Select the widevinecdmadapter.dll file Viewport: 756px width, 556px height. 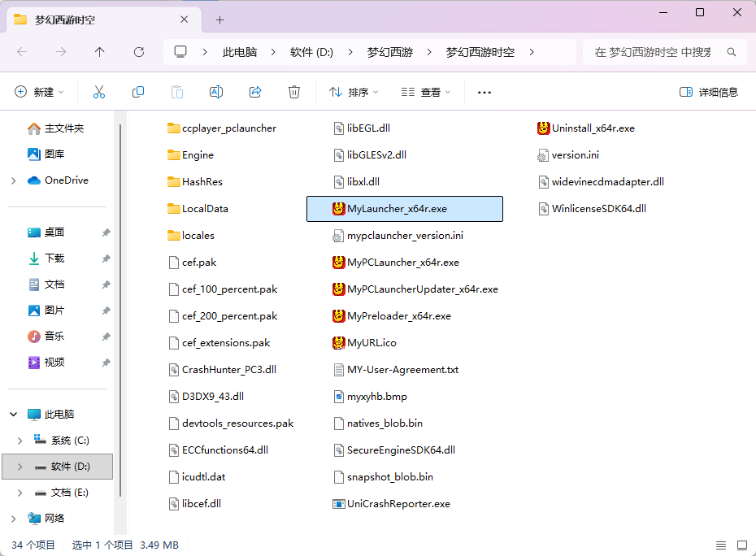(x=602, y=182)
